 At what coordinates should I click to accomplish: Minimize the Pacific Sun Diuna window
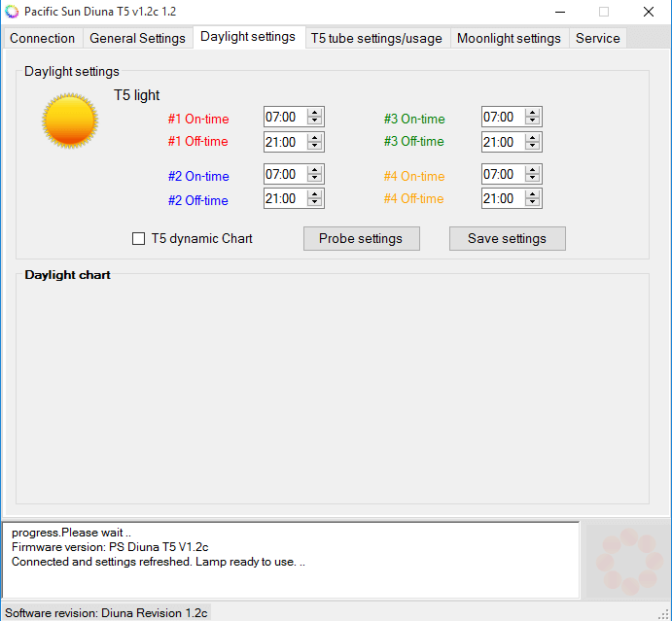click(x=560, y=12)
